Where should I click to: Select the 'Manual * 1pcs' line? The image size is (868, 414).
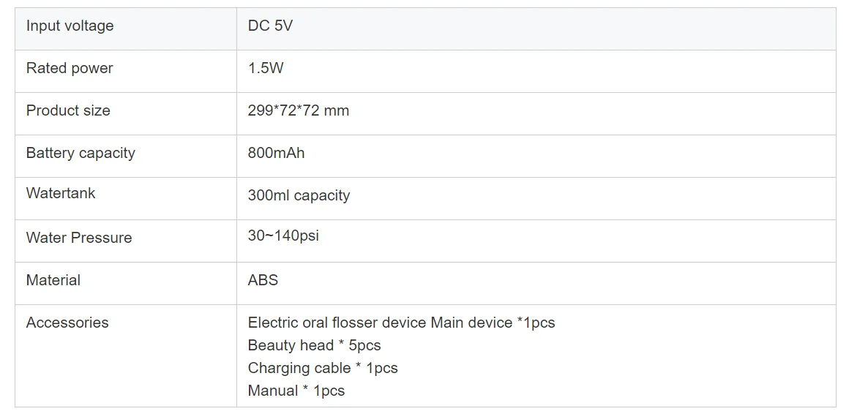click(x=296, y=391)
